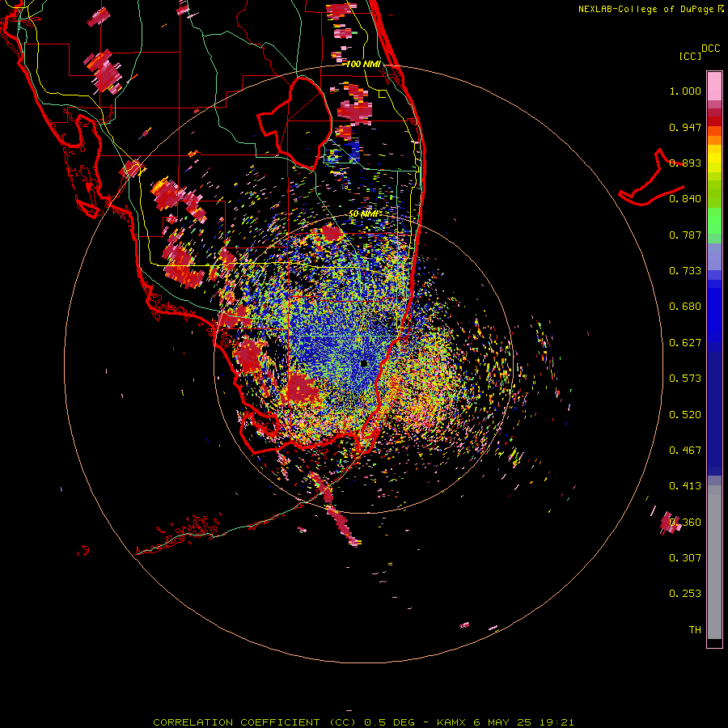Viewport: 728px width, 728px height.
Task: Click the 100 NMI range ring label
Action: 363,64
